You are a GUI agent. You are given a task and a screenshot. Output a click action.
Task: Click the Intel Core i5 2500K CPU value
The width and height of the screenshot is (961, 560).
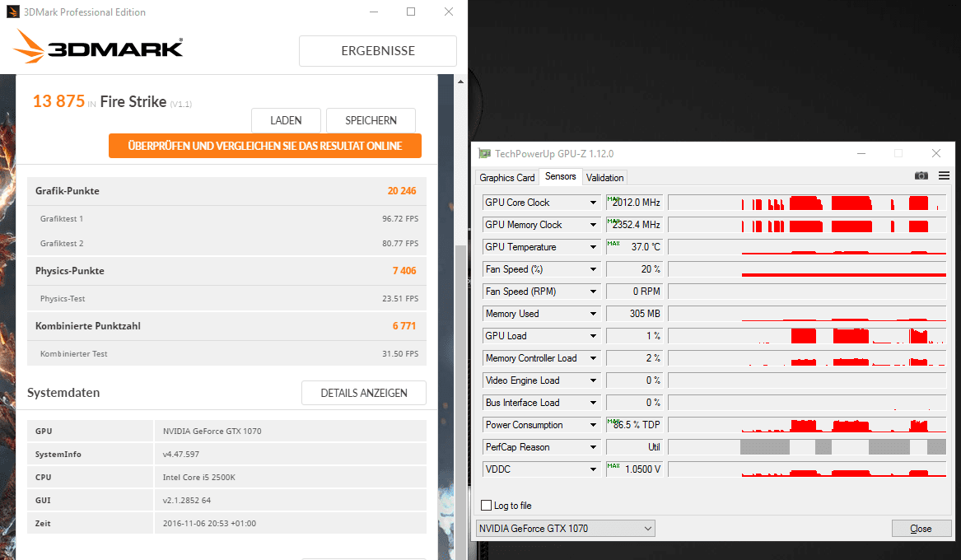click(199, 478)
